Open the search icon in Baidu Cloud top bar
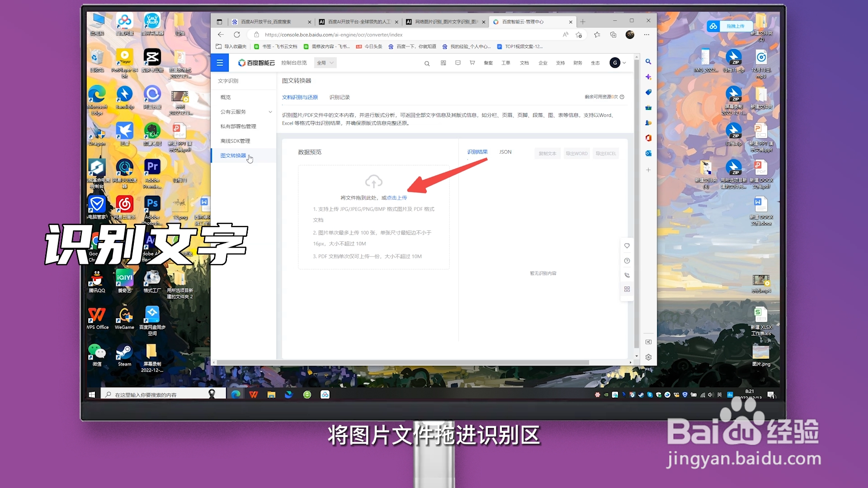The width and height of the screenshot is (868, 488). point(427,63)
